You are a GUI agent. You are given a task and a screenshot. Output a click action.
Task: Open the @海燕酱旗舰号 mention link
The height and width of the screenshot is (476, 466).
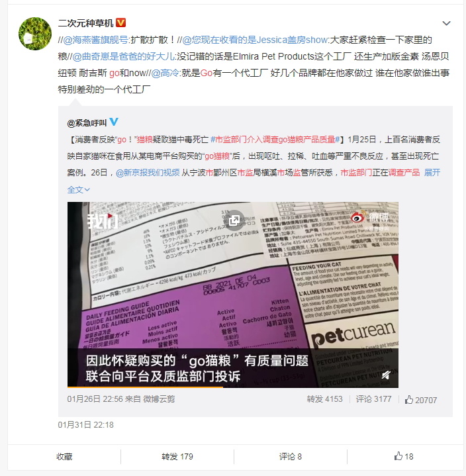(x=95, y=40)
